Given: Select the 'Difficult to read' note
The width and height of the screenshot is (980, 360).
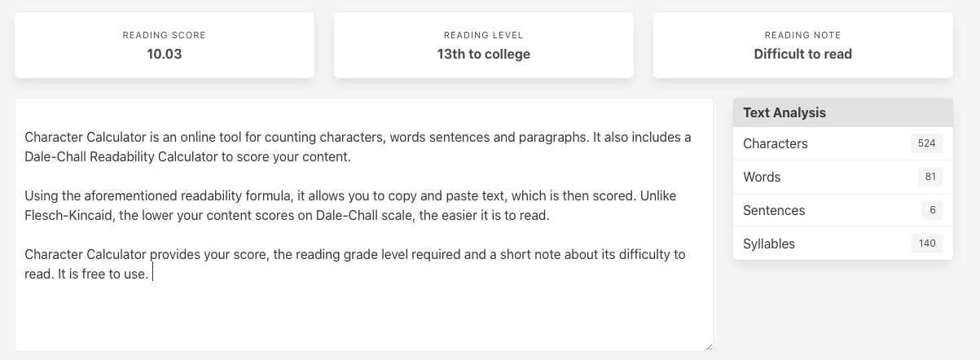Looking at the screenshot, I should click(x=802, y=55).
